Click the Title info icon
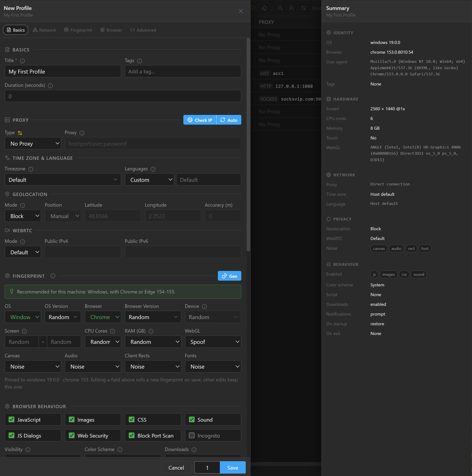 22,61
